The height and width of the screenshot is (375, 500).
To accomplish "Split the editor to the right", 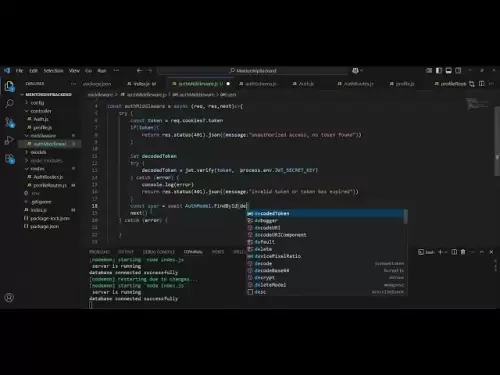I will (x=481, y=84).
